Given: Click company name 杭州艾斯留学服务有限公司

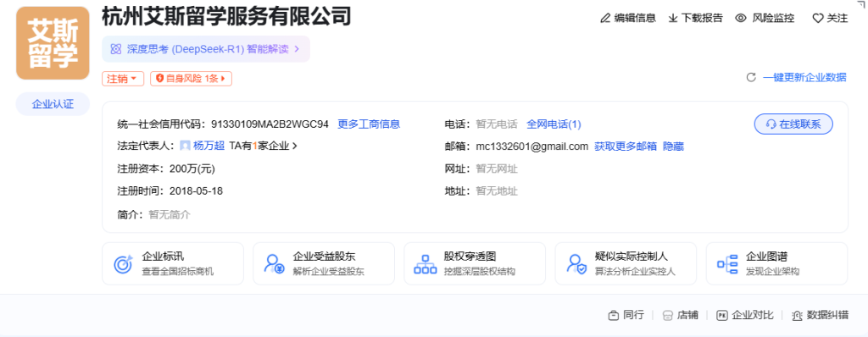Looking at the screenshot, I should [x=226, y=17].
